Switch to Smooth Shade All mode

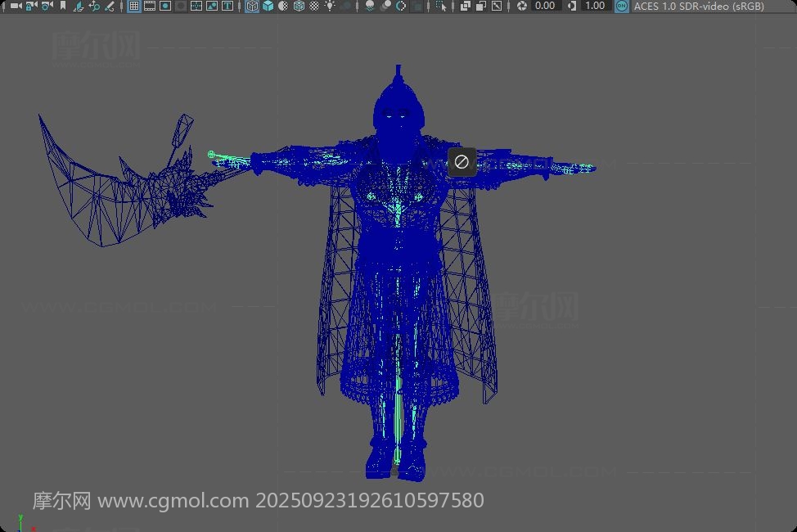point(268,6)
